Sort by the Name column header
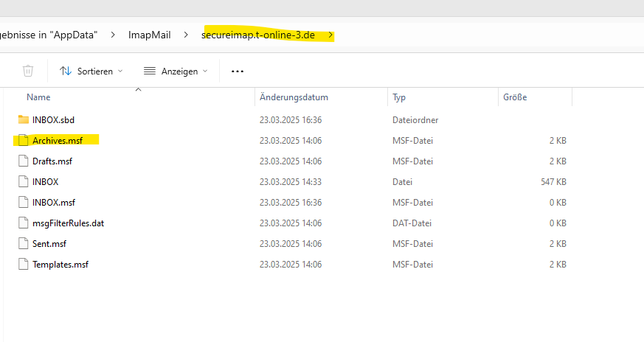This screenshot has height=342, width=644. coord(38,97)
